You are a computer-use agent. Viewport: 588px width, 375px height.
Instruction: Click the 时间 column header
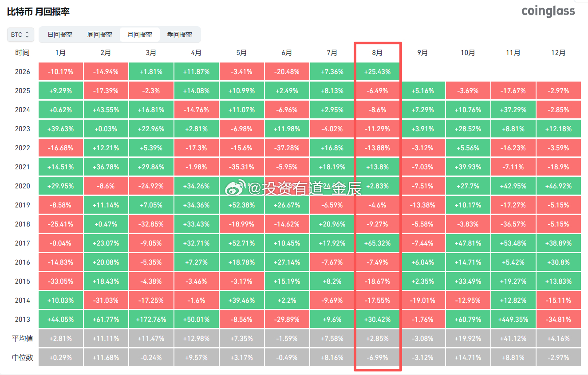point(22,53)
